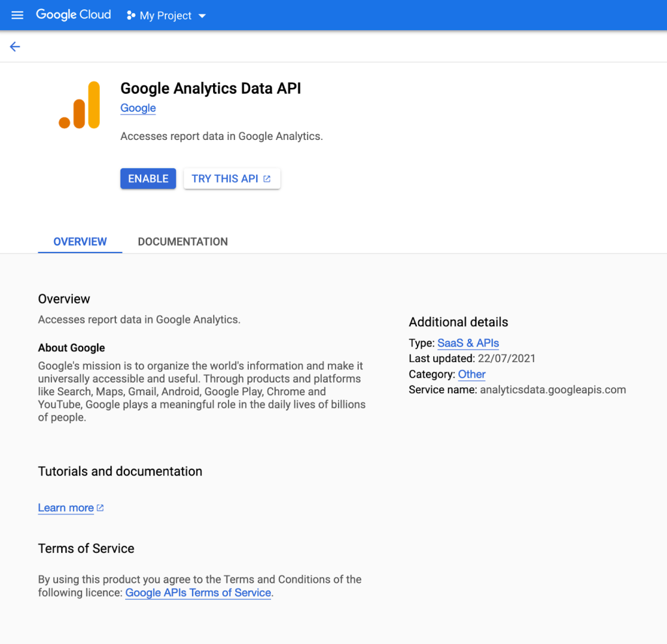Image resolution: width=667 pixels, height=644 pixels.
Task: Click the Terms of Service heading
Action: coord(86,549)
